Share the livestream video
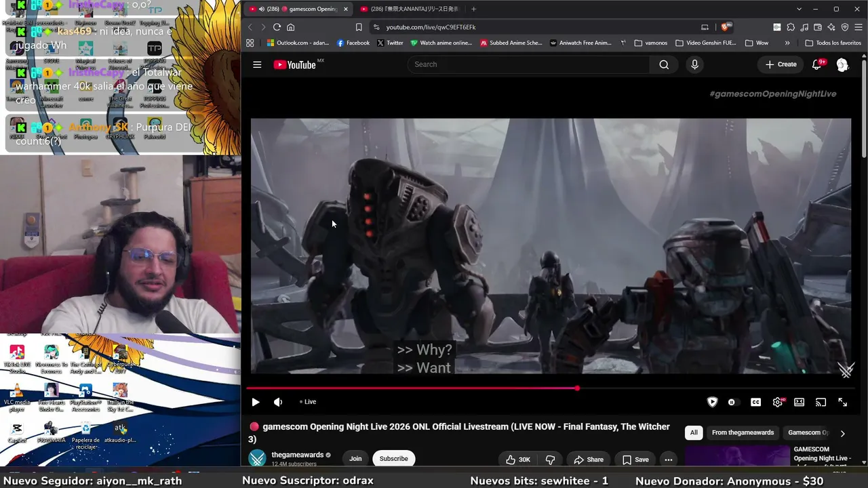Image resolution: width=868 pixels, height=488 pixels. click(588, 459)
